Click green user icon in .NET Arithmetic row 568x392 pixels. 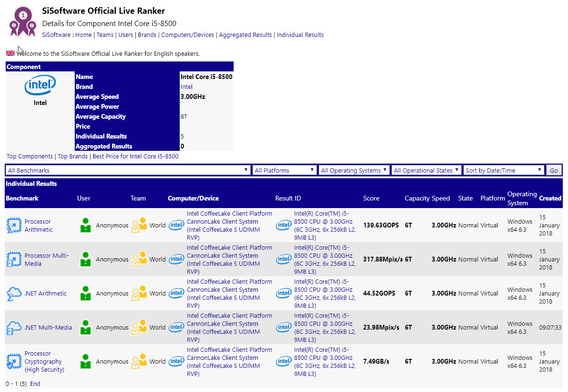[85, 293]
